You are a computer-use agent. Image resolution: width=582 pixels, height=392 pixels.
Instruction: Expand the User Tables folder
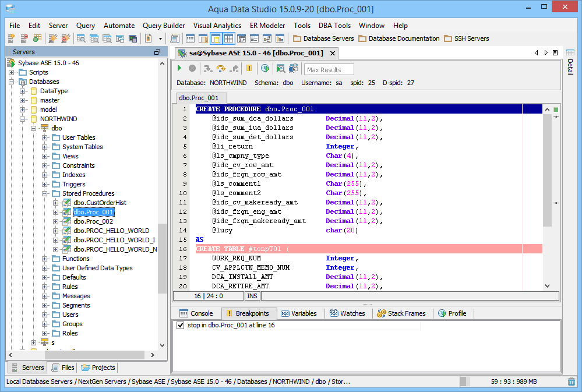[x=45, y=137]
